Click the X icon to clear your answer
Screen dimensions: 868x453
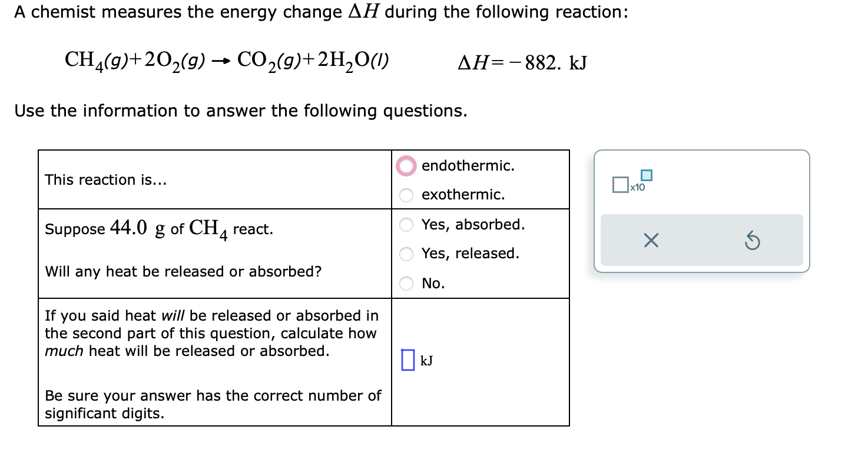coord(650,240)
